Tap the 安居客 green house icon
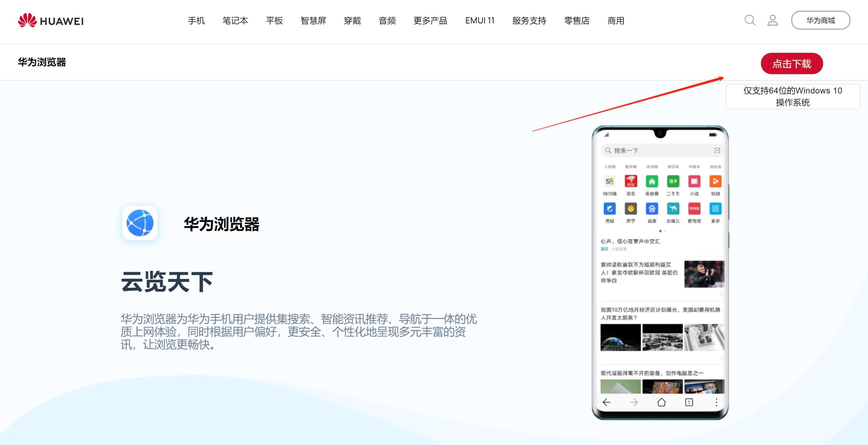 [x=652, y=181]
